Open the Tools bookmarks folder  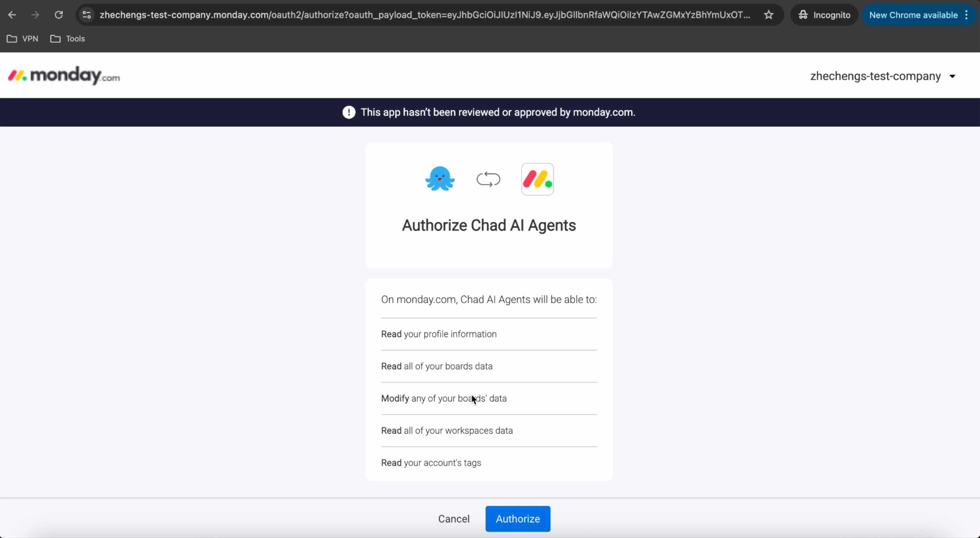68,39
